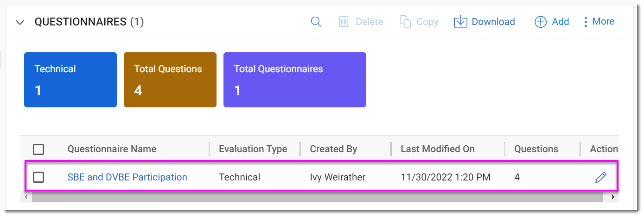
Task: Sort by Questionnaire Name column header
Action: click(x=112, y=149)
